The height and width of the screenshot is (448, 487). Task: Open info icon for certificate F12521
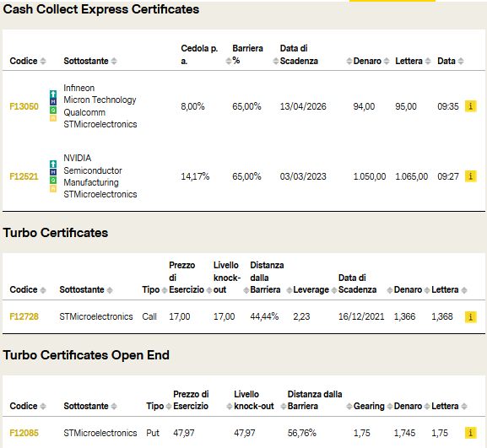coord(470,176)
